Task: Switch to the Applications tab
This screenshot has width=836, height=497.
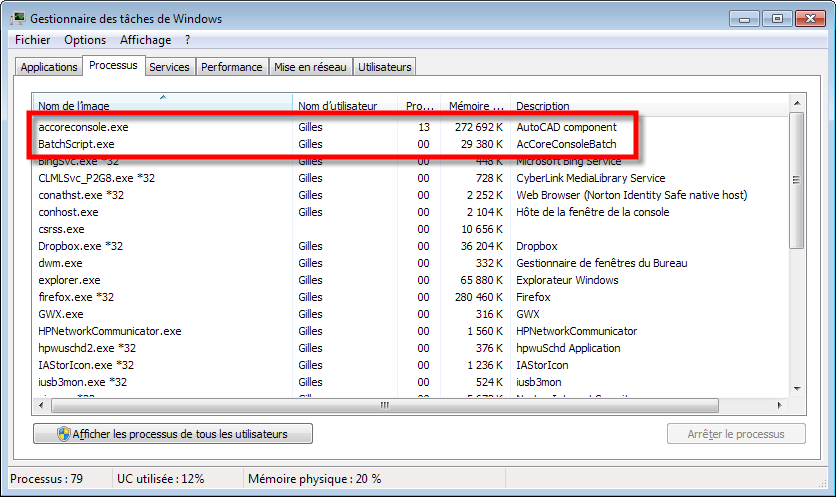Action: pyautogui.click(x=49, y=67)
